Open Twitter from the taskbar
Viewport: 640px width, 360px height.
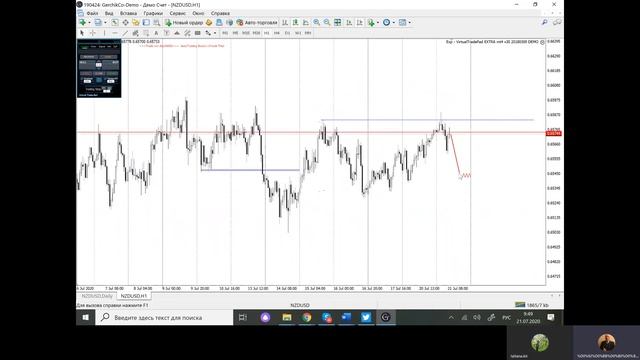[366, 318]
